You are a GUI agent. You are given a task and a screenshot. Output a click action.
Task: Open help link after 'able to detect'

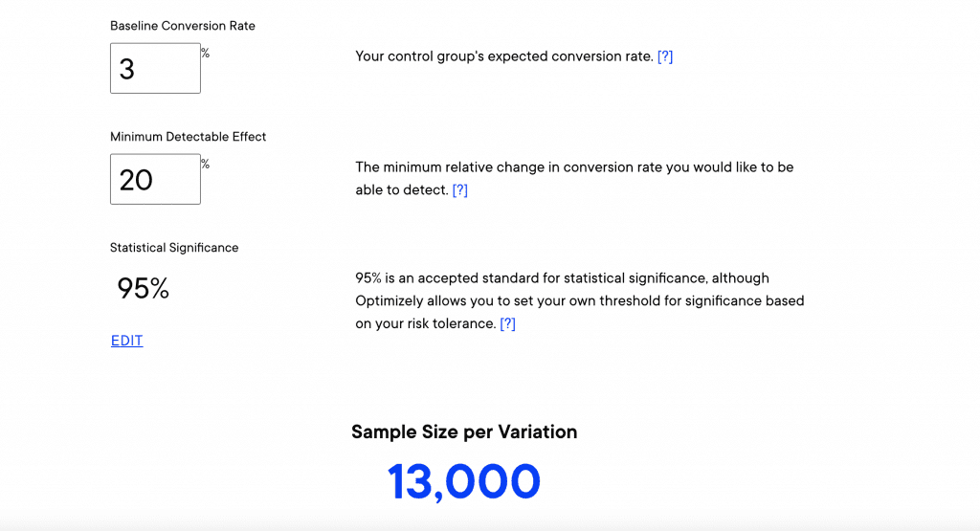click(x=459, y=190)
